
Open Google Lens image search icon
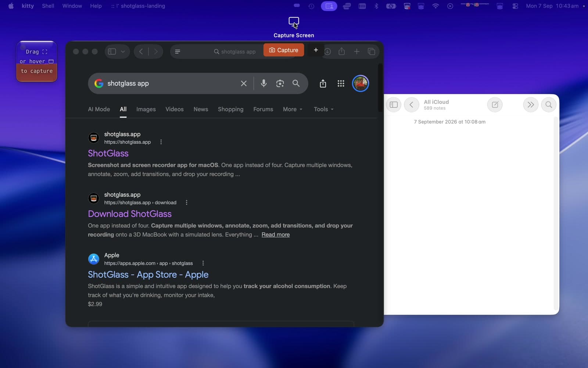(x=280, y=84)
